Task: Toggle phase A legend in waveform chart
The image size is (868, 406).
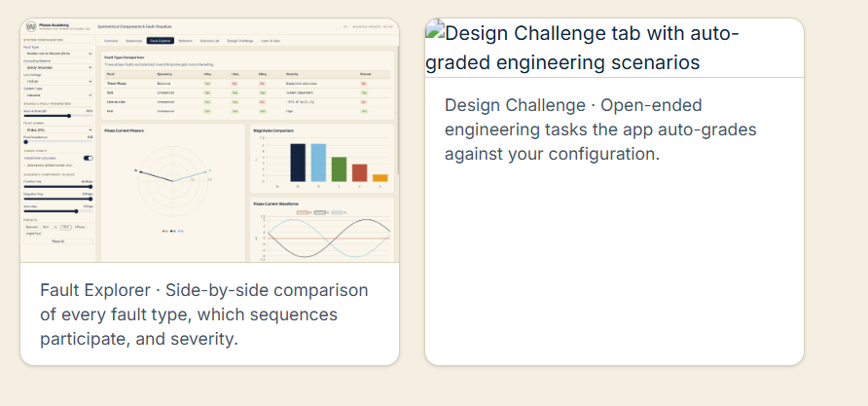Action: coord(304,212)
